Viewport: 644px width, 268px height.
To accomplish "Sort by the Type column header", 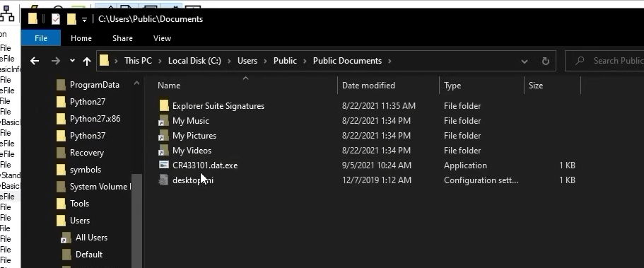I will [452, 86].
